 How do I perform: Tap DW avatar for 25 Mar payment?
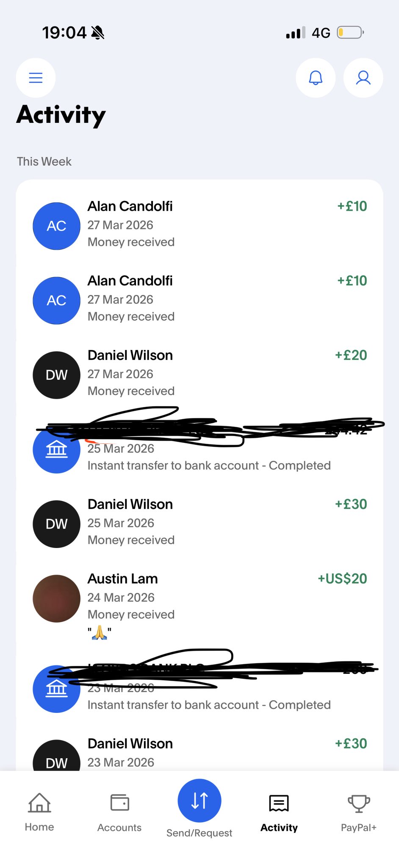point(56,524)
